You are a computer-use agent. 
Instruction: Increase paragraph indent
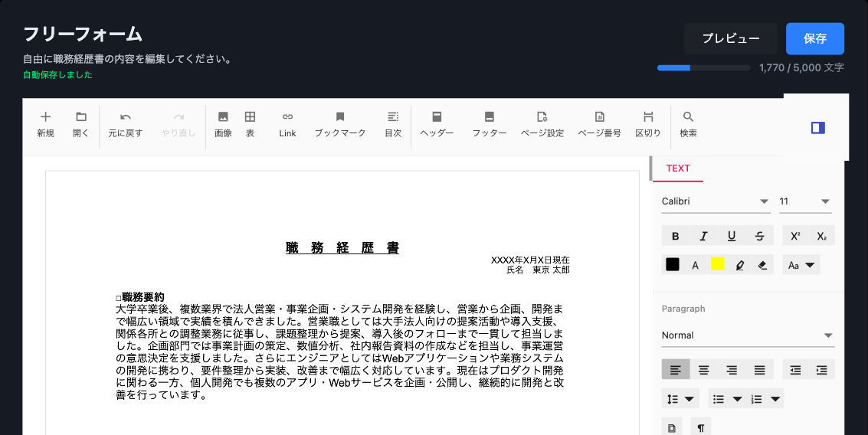(821, 370)
